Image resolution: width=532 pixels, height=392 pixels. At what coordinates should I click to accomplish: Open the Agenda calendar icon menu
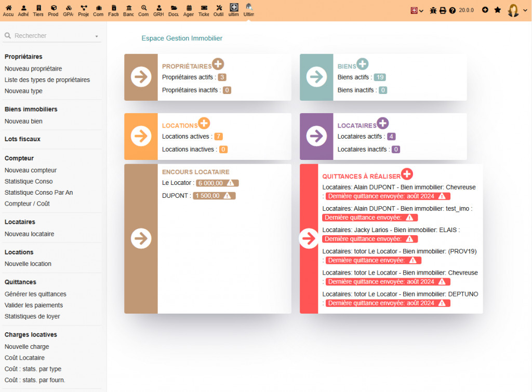[x=188, y=10]
